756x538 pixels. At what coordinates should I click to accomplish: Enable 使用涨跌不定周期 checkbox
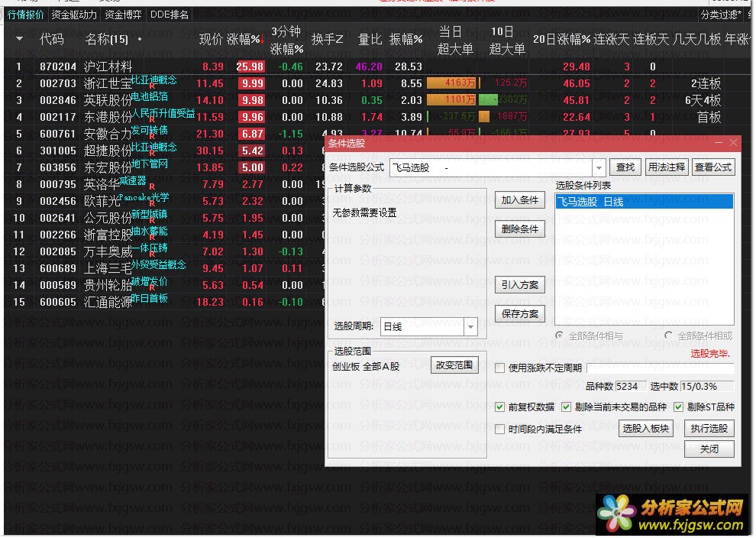point(500,368)
